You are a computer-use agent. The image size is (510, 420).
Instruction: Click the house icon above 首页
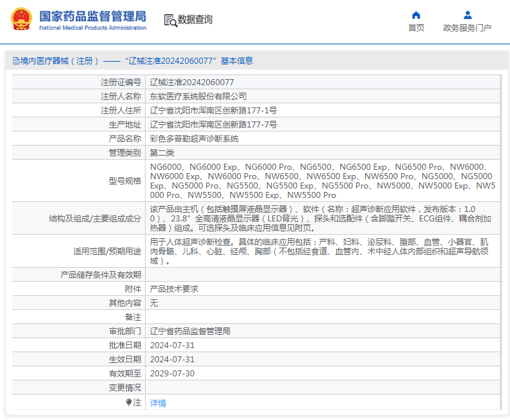point(416,15)
